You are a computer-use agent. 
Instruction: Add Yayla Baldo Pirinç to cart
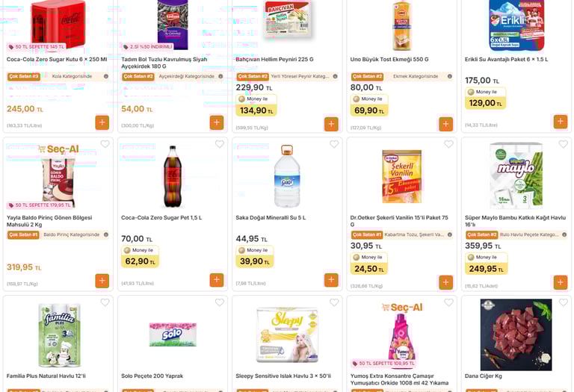(102, 281)
